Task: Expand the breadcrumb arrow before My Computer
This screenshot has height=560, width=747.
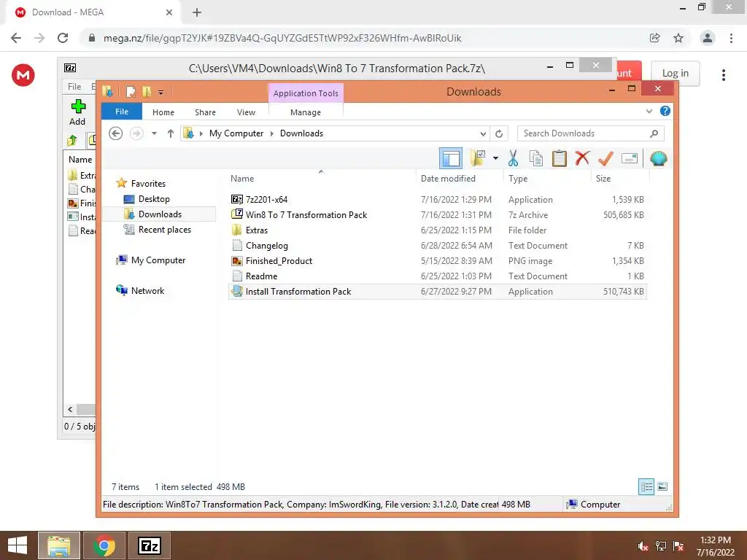Action: coord(201,134)
